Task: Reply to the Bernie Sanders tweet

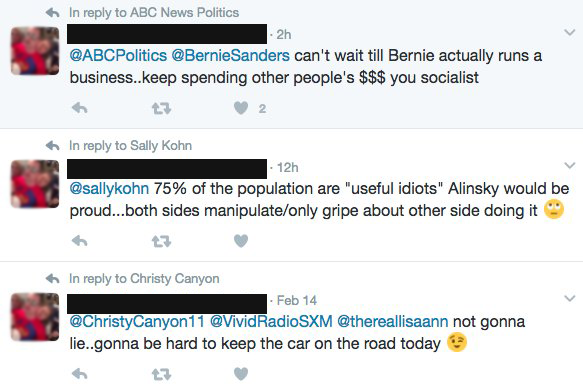Action: [80, 108]
